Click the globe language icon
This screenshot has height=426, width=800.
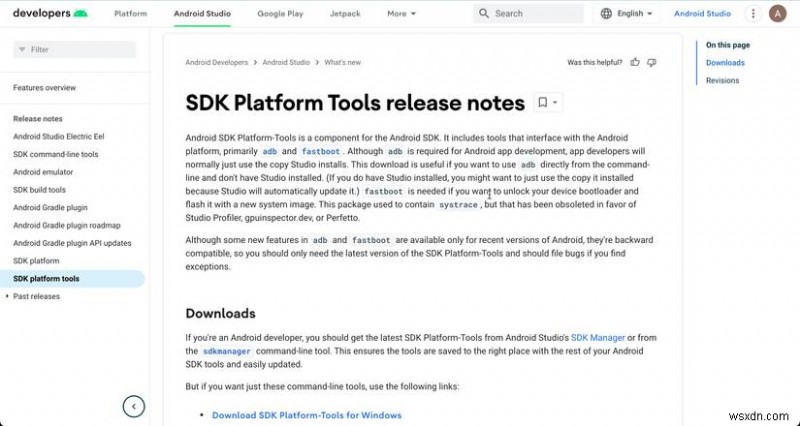tap(606, 14)
